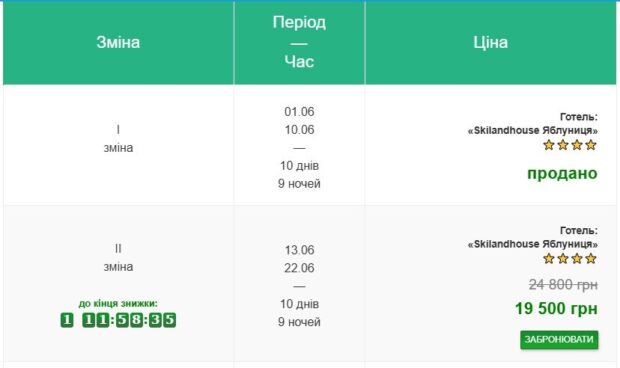The width and height of the screenshot is (620, 368).
Task: Click the Ціна column header
Action: point(491,42)
